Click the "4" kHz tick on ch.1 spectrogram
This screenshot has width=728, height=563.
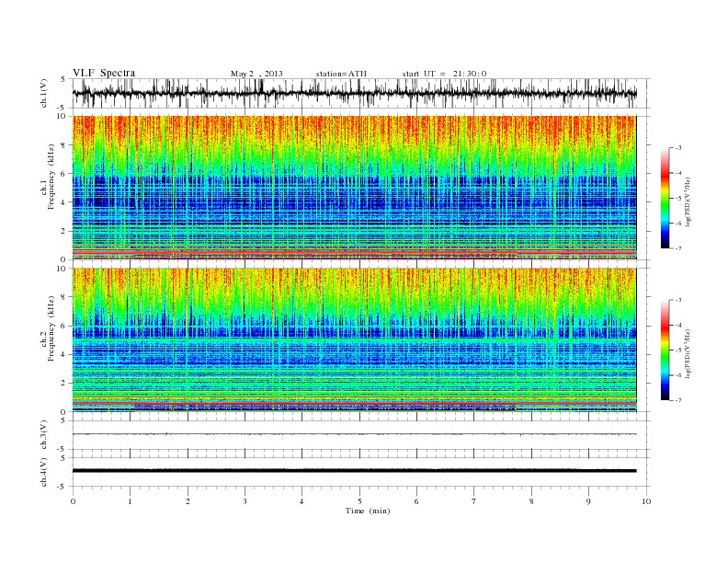tap(64, 202)
